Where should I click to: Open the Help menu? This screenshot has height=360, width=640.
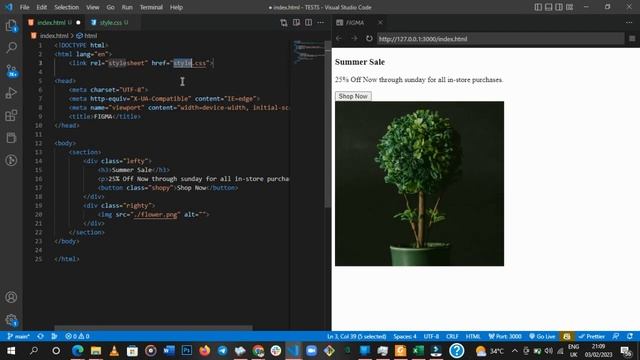click(176, 7)
